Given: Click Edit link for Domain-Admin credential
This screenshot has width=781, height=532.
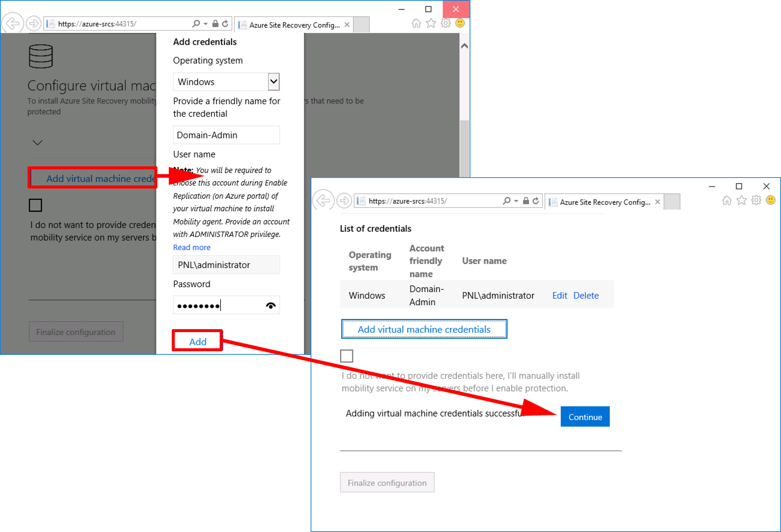Looking at the screenshot, I should [560, 295].
